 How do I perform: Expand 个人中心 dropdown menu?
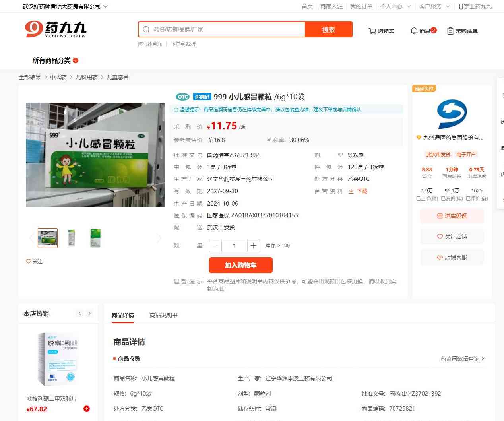(395, 6)
